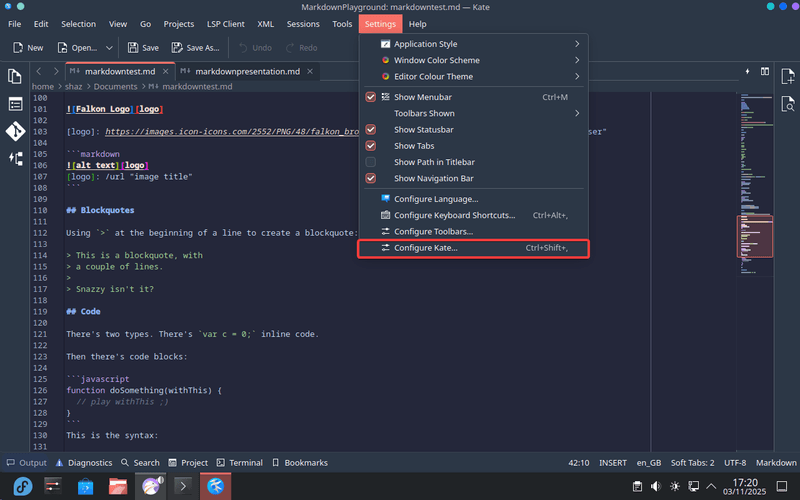Open the Git sidebar icon

click(x=15, y=131)
